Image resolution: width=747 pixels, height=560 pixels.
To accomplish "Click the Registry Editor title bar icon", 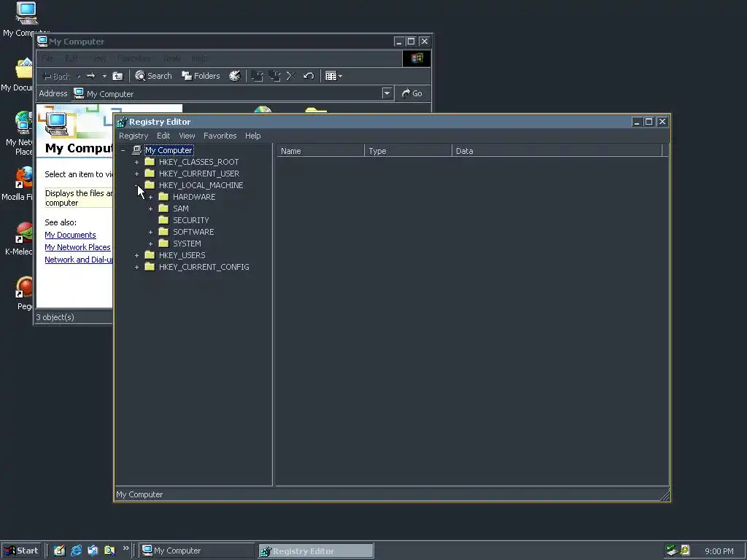I will 122,122.
